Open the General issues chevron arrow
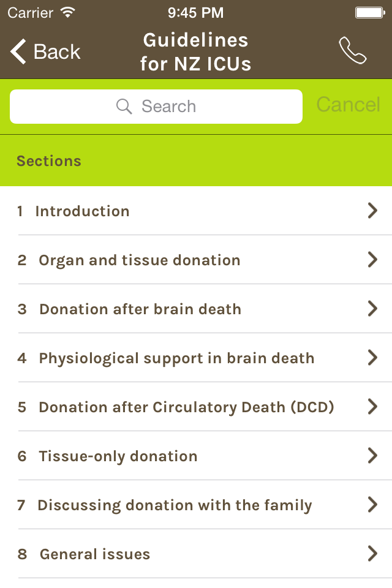This screenshot has width=392, height=588. pyautogui.click(x=372, y=554)
